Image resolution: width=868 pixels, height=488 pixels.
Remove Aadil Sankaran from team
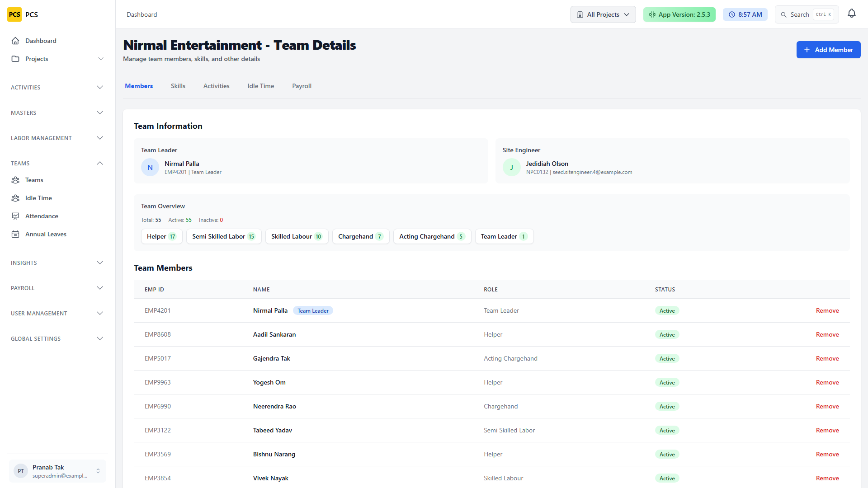[827, 334]
